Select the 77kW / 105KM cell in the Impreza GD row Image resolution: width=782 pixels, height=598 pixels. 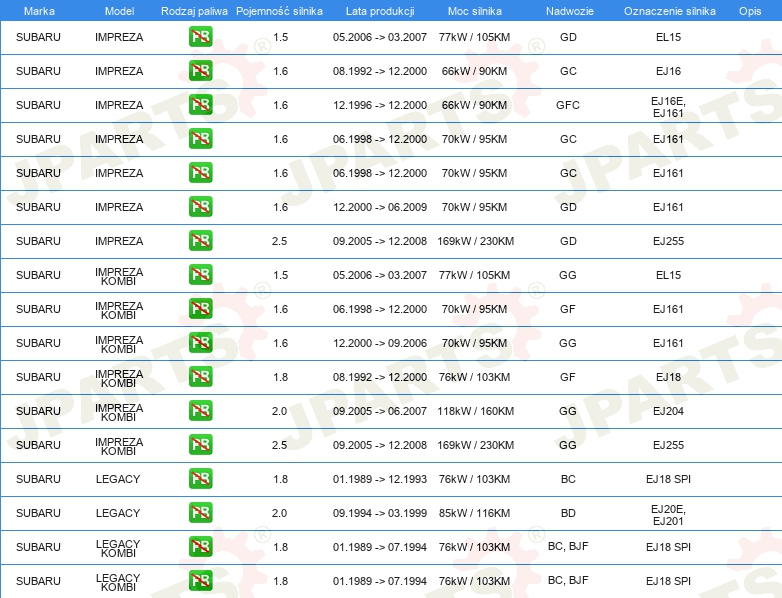(474, 37)
